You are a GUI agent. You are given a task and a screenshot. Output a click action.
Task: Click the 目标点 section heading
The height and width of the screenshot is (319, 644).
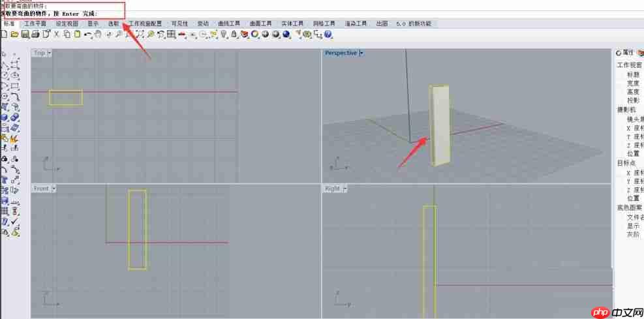click(x=626, y=163)
